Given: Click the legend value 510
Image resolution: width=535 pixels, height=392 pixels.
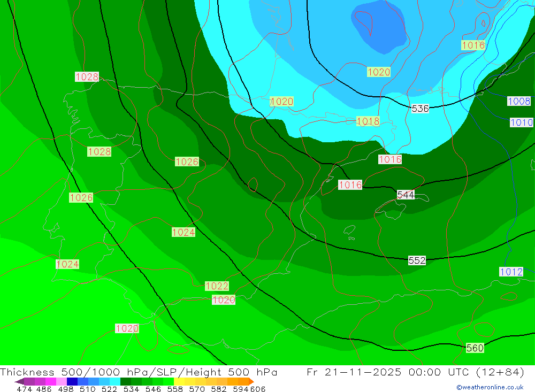Looking at the screenshot, I should coord(87,389).
